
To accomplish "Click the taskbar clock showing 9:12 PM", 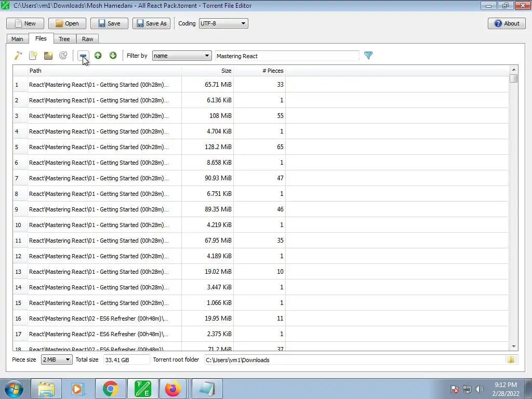I will (x=506, y=389).
